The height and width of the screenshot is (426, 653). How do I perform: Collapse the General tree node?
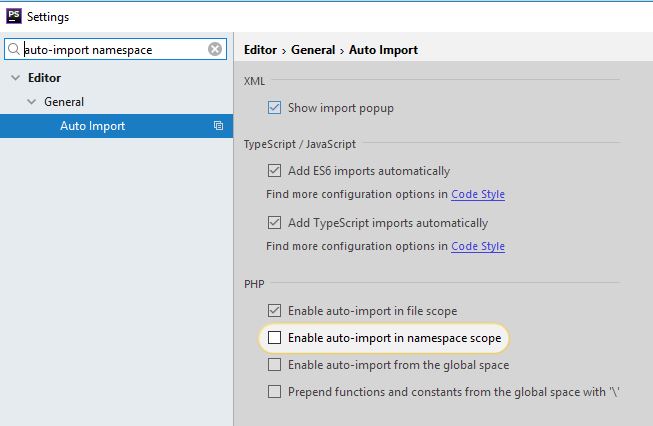pos(32,102)
